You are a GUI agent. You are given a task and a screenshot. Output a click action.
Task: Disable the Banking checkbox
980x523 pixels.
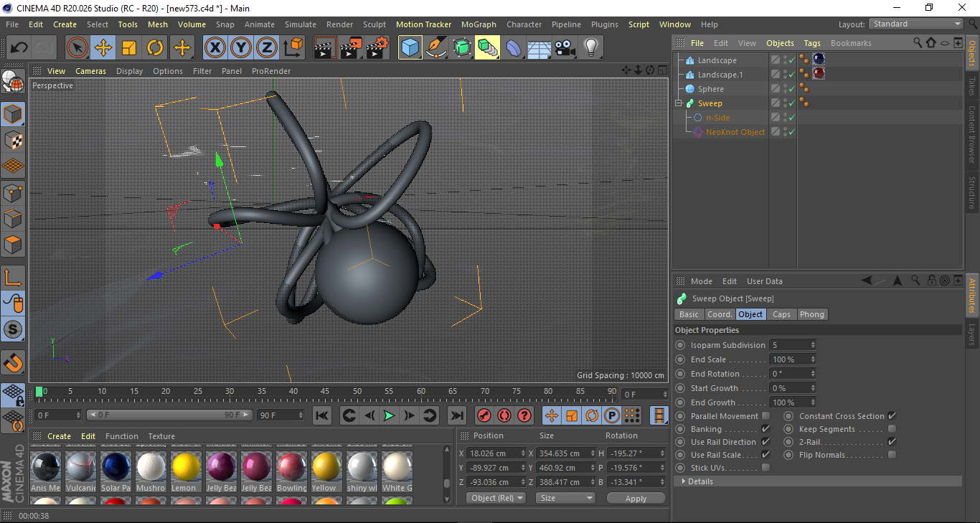coord(765,429)
